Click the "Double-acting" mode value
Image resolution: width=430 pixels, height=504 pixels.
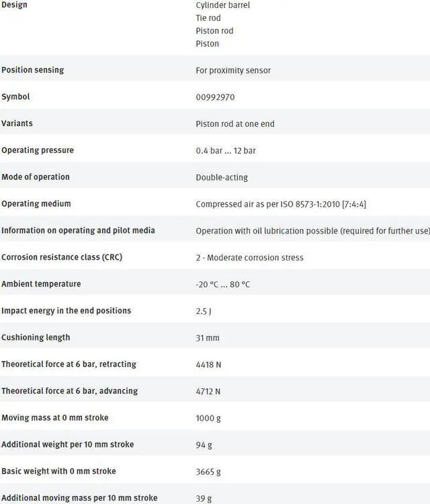click(222, 177)
